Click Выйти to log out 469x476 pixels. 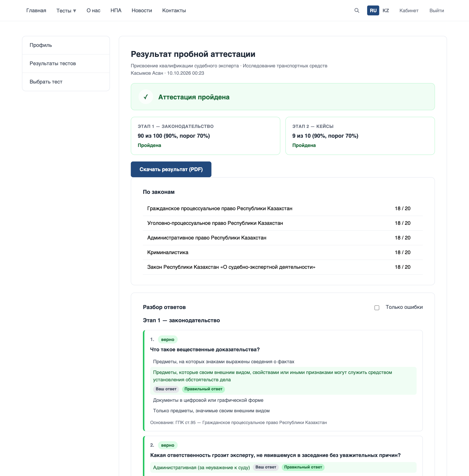pos(437,10)
